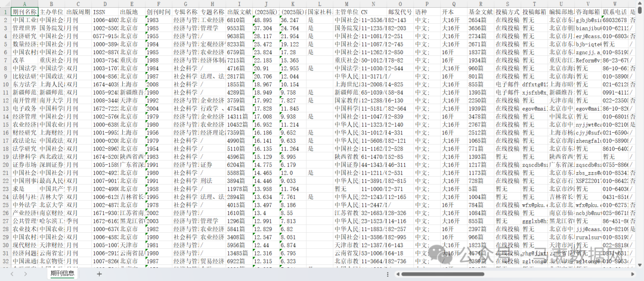Select column J header
This screenshot has width=644, height=281.
click(266, 4)
